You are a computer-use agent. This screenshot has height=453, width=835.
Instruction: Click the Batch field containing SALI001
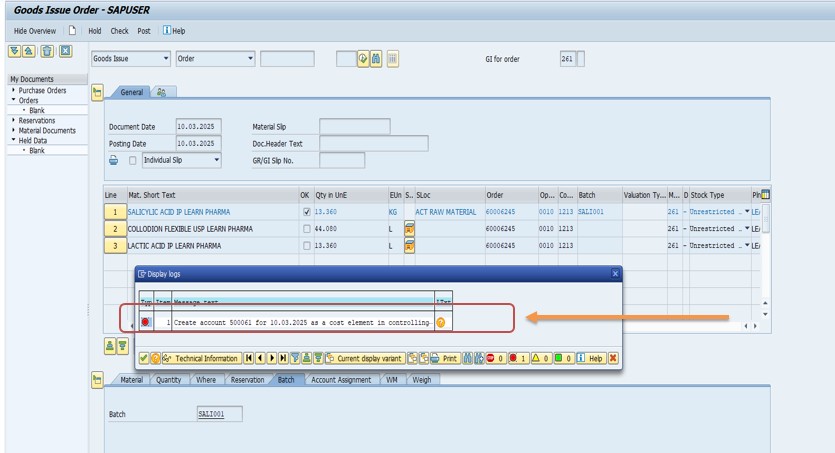point(219,414)
